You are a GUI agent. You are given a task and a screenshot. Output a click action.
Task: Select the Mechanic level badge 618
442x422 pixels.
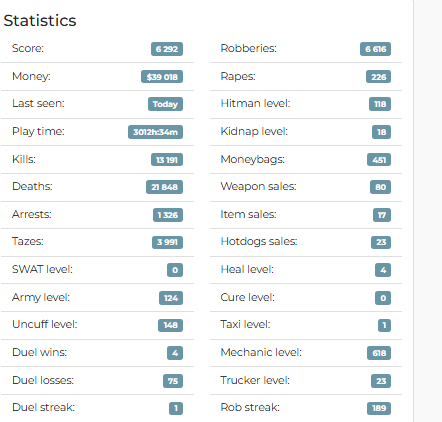(379, 353)
